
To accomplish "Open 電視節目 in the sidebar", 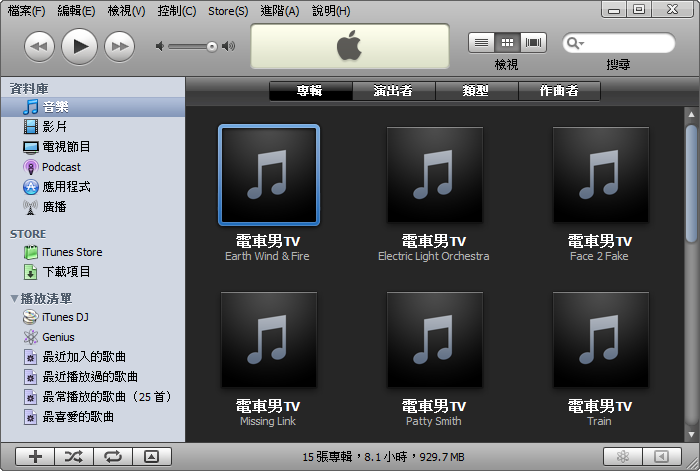I will pos(93,147).
